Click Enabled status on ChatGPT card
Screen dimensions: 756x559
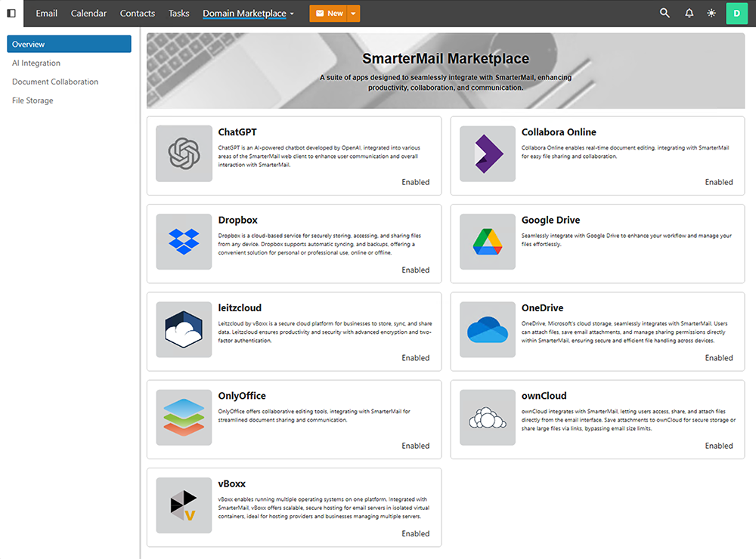point(416,181)
